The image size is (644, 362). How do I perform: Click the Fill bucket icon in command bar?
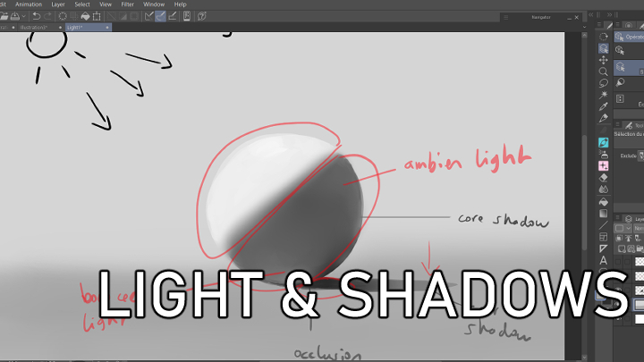[x=86, y=16]
